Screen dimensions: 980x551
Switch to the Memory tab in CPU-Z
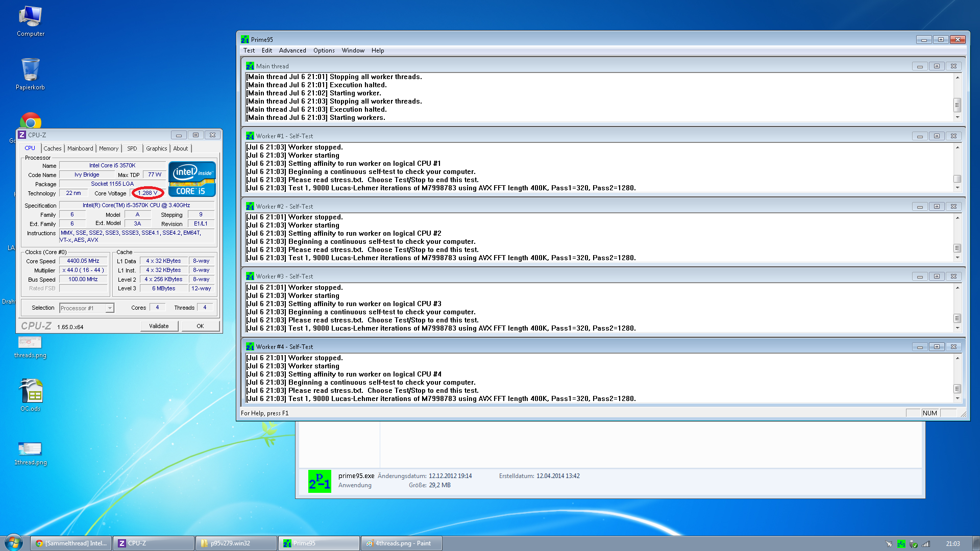(x=108, y=148)
